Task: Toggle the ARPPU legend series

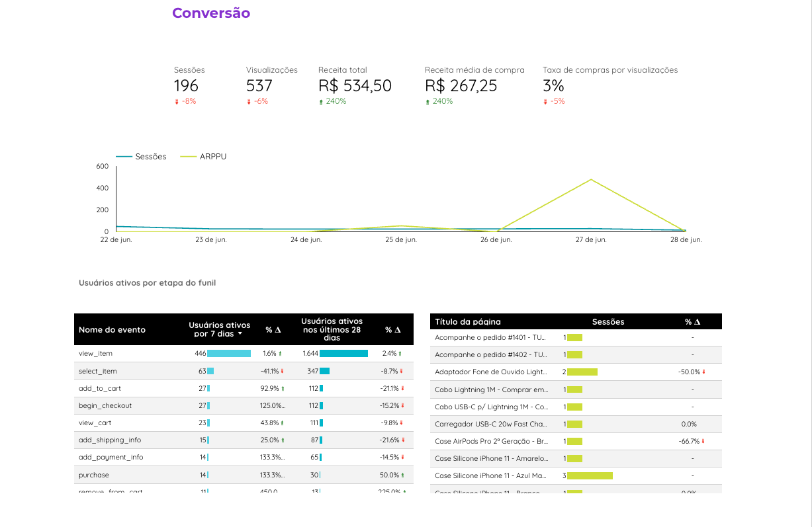Action: pyautogui.click(x=204, y=157)
